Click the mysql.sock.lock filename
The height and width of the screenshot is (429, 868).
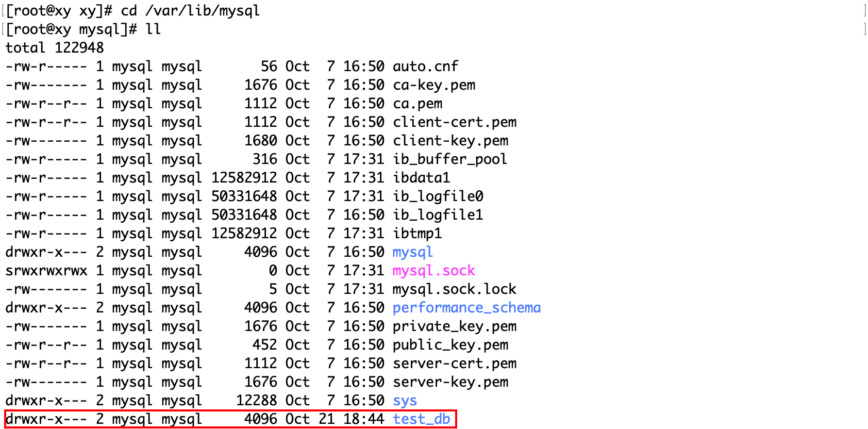pyautogui.click(x=455, y=289)
